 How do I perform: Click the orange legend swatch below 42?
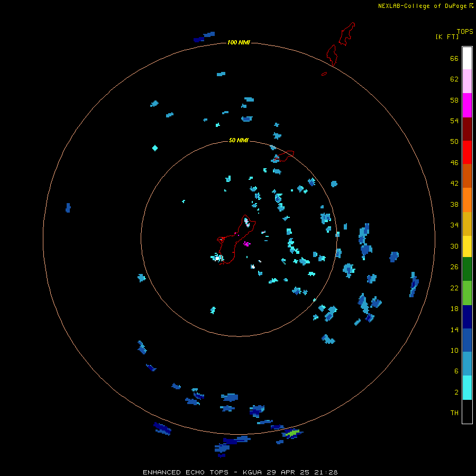coord(467,200)
